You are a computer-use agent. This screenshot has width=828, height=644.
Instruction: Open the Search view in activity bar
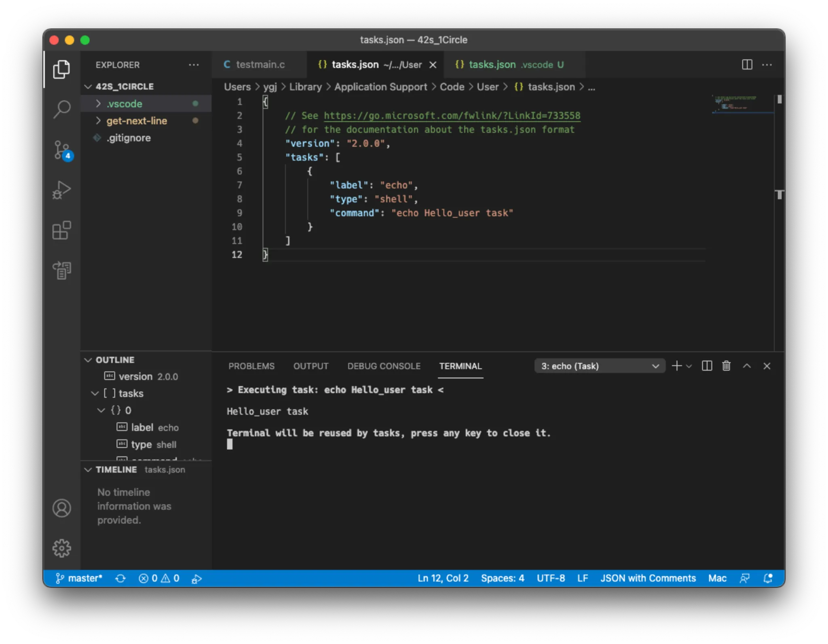tap(62, 109)
